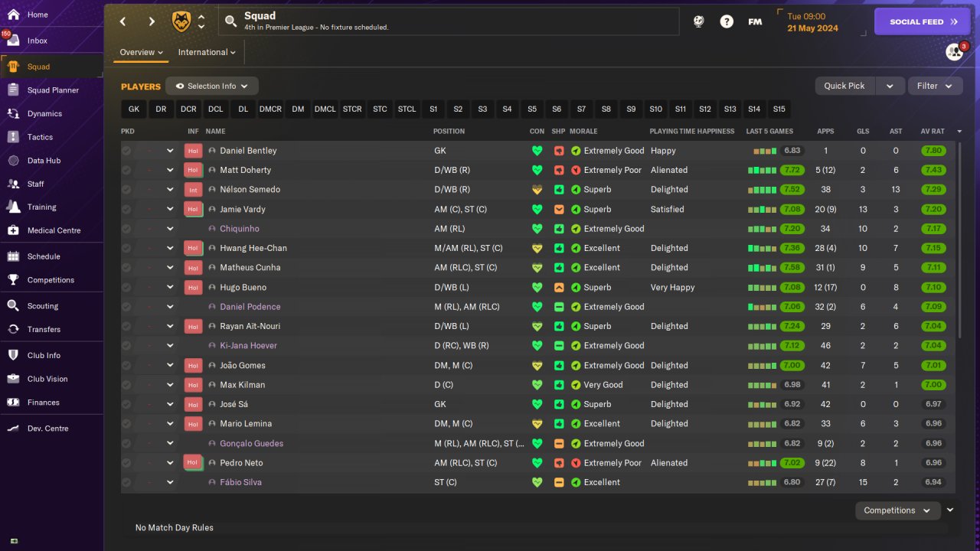Viewport: 980px width, 551px height.
Task: Open the row chevron for Max Kilman
Action: pyautogui.click(x=170, y=385)
